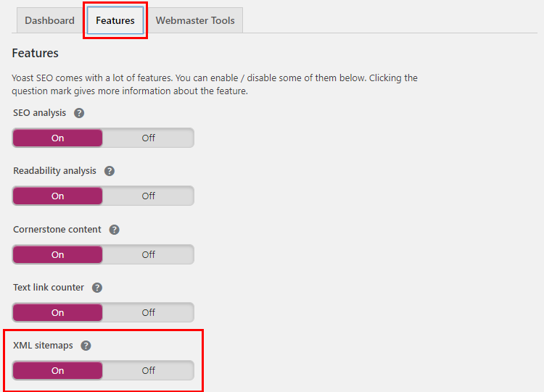Turn Text link counter On
The height and width of the screenshot is (392, 544).
pyautogui.click(x=58, y=312)
